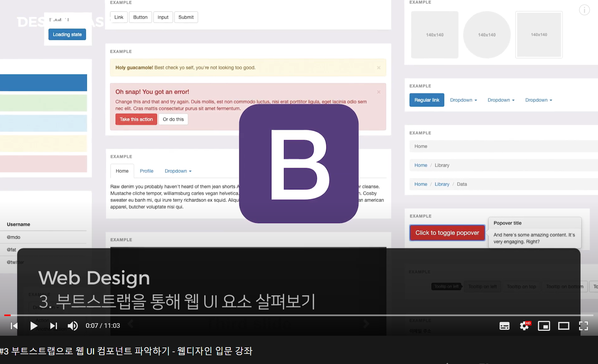598x364 pixels.
Task: Toggle subtitles/closed captions
Action: [x=505, y=326]
